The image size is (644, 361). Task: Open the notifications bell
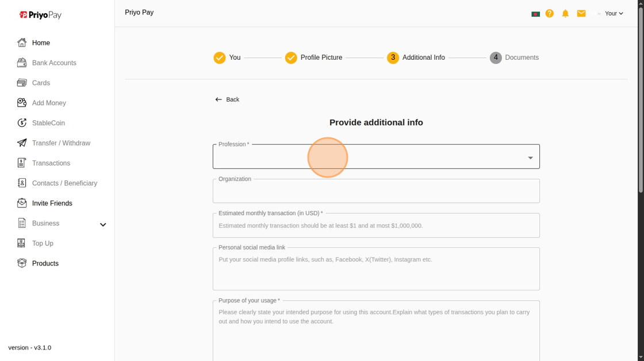click(565, 13)
